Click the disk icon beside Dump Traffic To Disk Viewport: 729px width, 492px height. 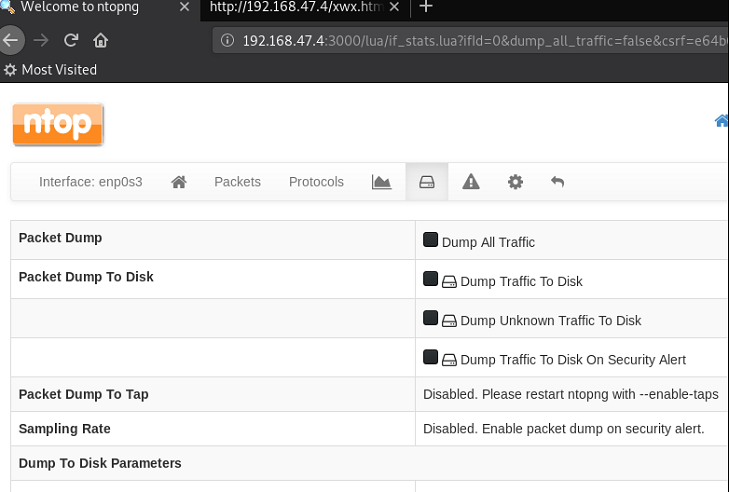(449, 282)
